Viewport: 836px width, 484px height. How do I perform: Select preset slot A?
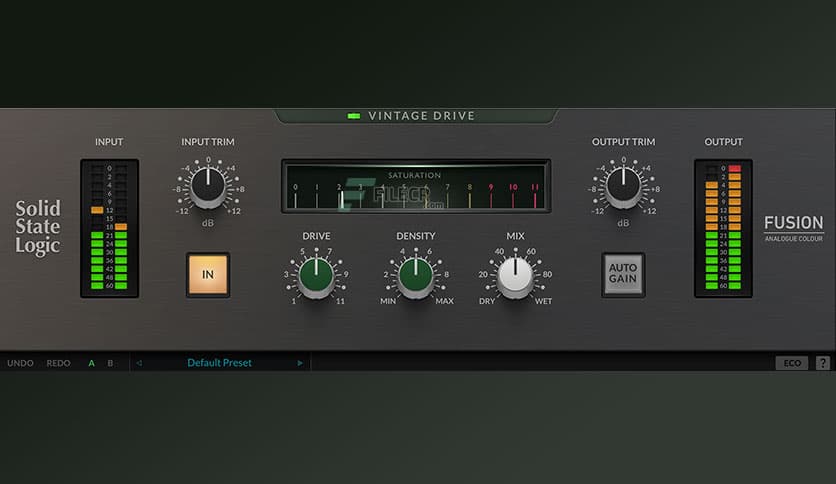(91, 363)
